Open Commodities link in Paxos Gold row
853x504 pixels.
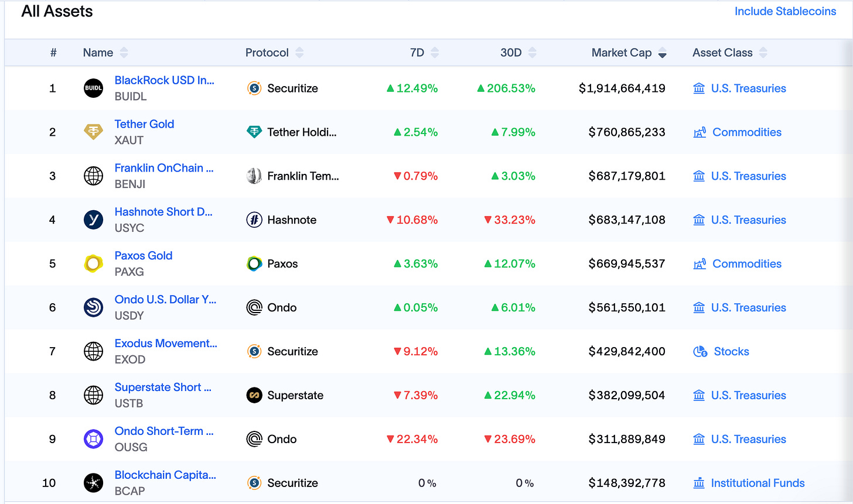(747, 264)
